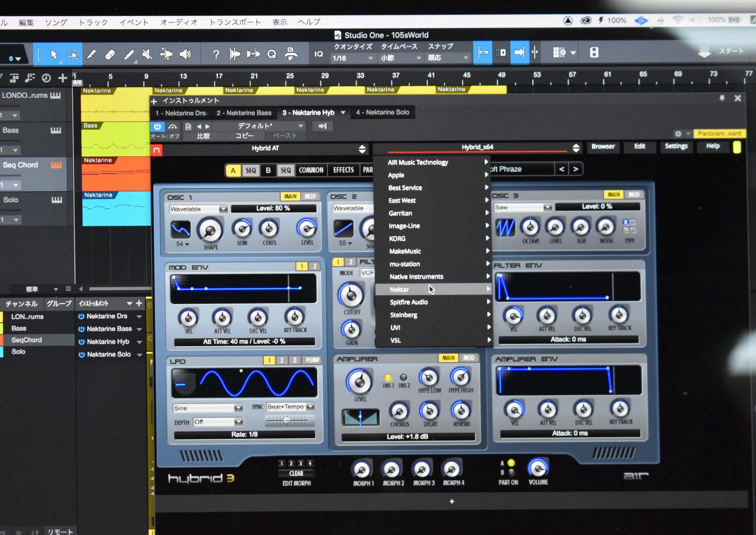The height and width of the screenshot is (535, 756).
Task: Click the OSC 1 waveform display
Action: coord(180,230)
